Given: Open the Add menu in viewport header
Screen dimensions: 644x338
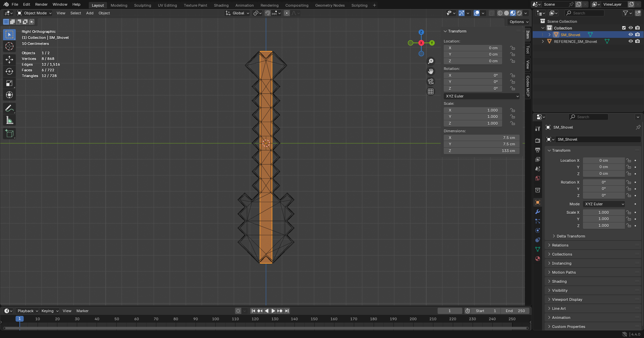Looking at the screenshot, I should [x=90, y=13].
